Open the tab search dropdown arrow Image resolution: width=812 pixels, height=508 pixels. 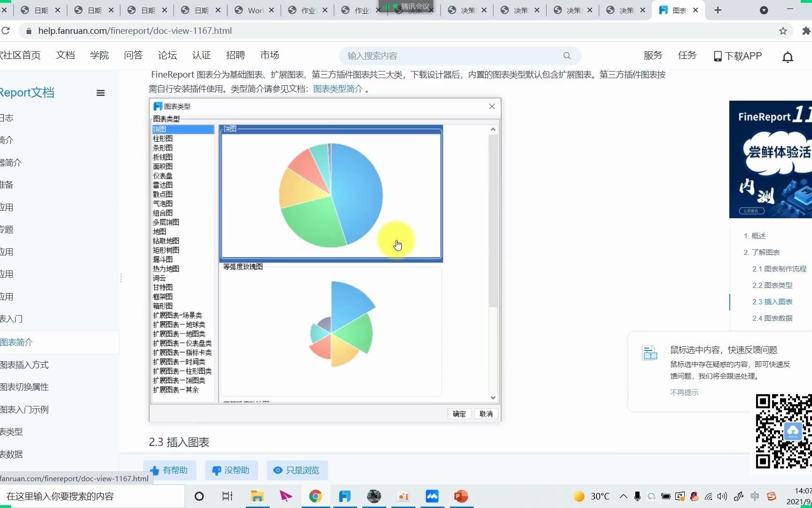(x=764, y=10)
